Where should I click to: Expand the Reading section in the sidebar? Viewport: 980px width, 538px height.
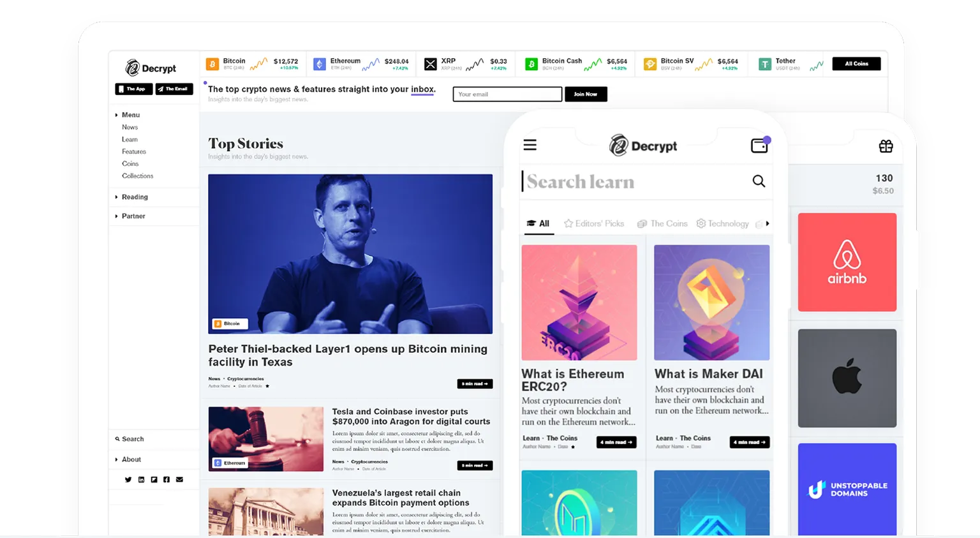tap(131, 197)
